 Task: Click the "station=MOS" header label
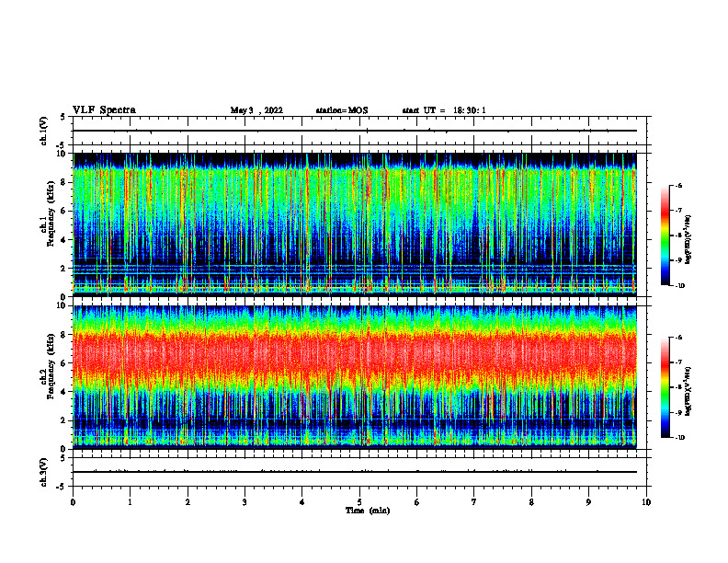click(342, 110)
